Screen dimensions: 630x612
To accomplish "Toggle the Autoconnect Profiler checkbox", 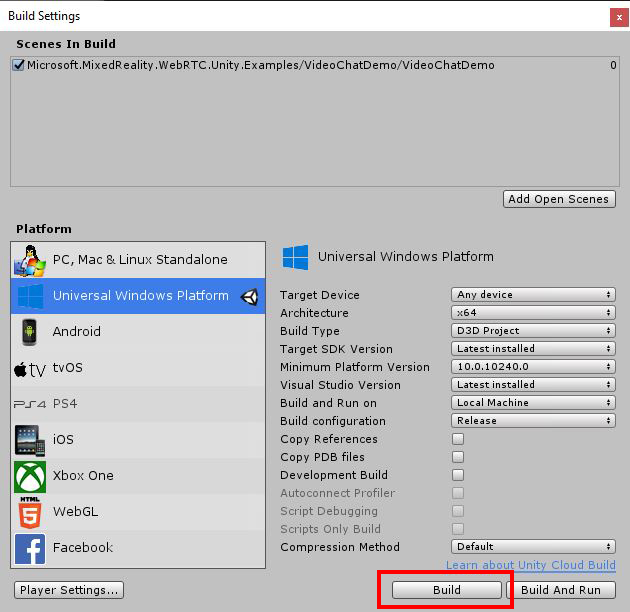I will [458, 493].
